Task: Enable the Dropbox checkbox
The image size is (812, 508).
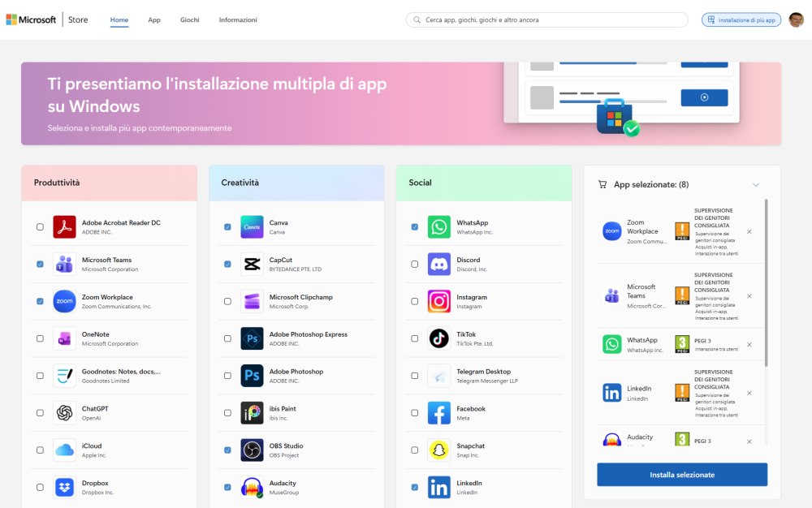Action: point(40,486)
